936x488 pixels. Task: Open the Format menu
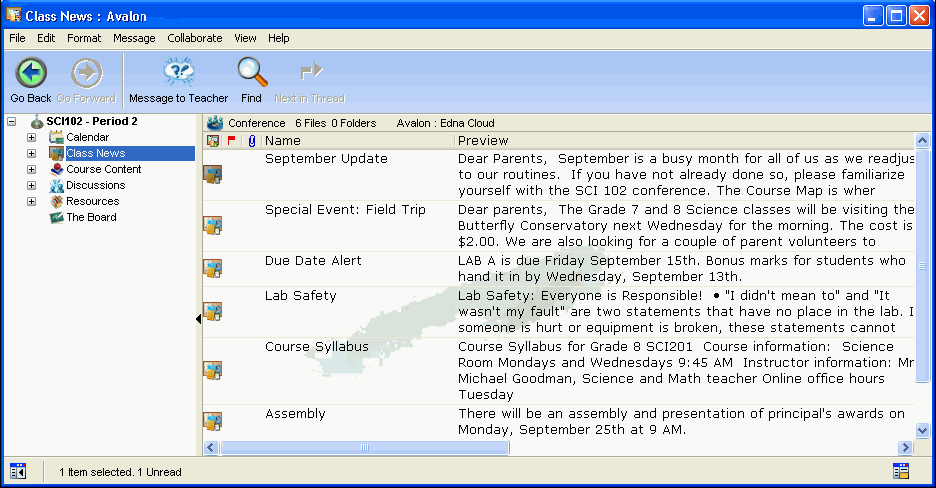point(84,38)
